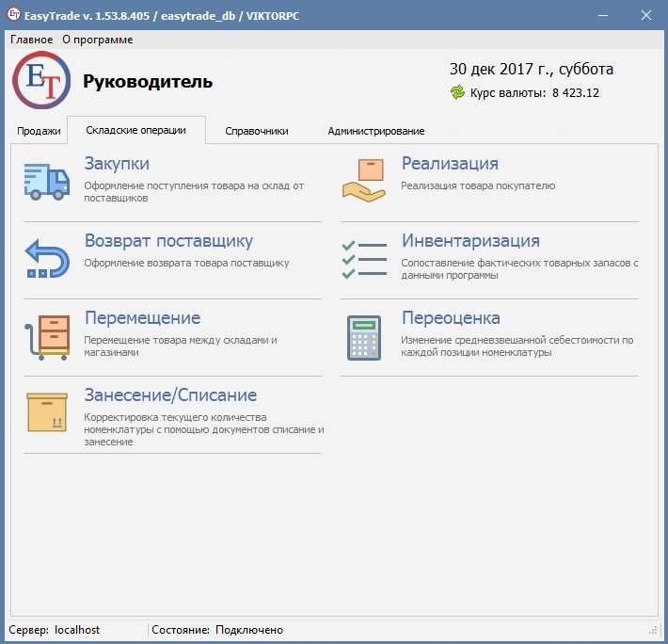Click the small app icon in title bar
The image size is (668, 644).
[13, 14]
